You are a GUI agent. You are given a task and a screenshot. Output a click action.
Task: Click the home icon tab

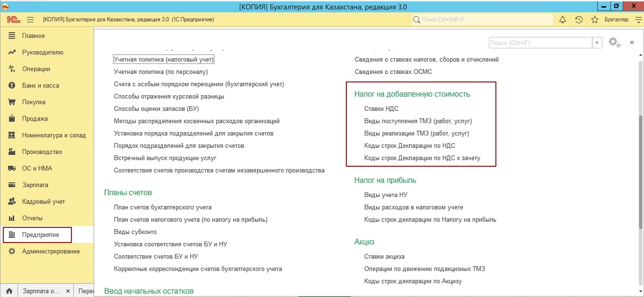(x=9, y=291)
